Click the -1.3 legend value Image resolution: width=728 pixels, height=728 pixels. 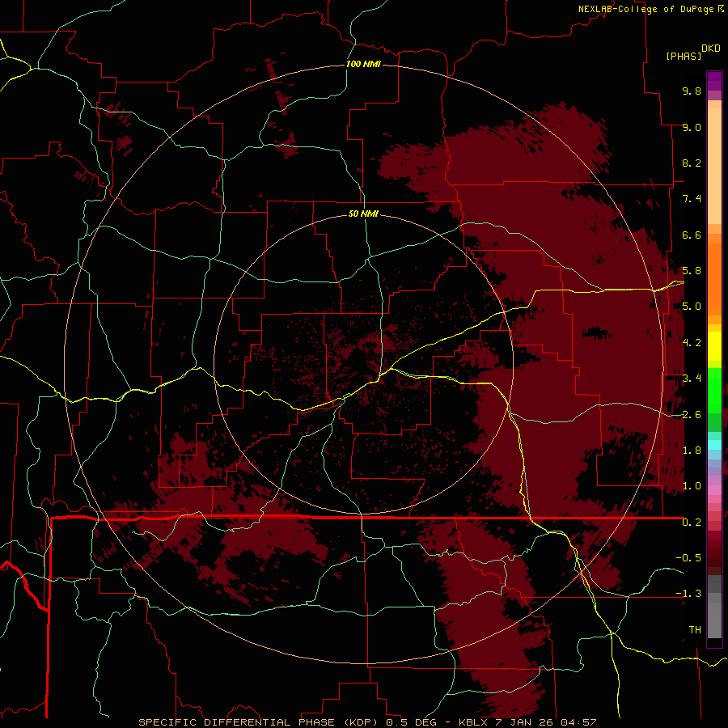click(x=688, y=594)
